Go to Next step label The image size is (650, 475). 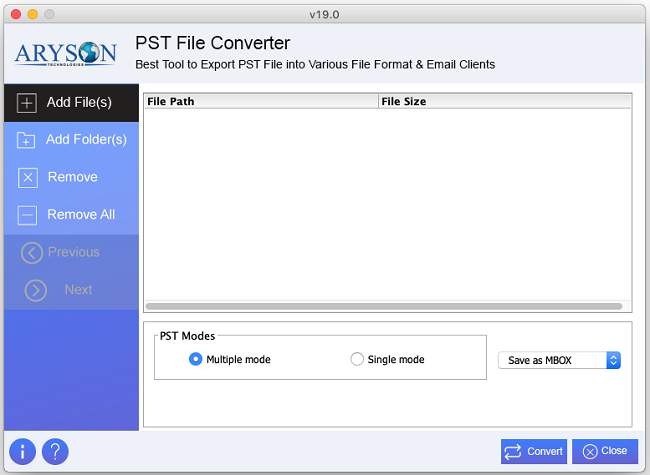pyautogui.click(x=78, y=289)
